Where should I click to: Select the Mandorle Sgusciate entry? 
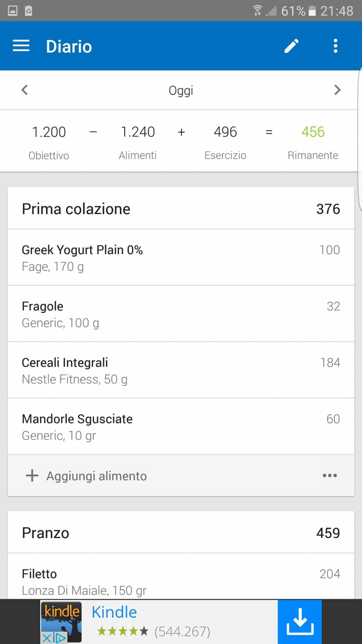(x=181, y=427)
